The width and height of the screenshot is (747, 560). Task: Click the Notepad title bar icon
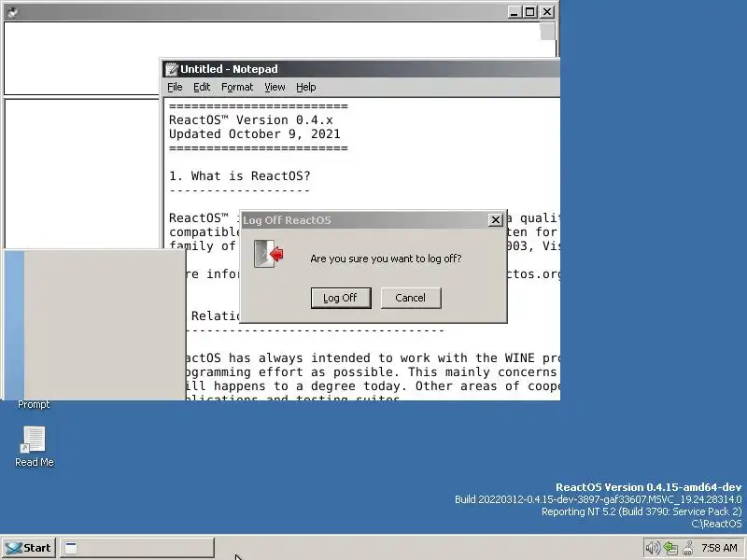click(172, 69)
